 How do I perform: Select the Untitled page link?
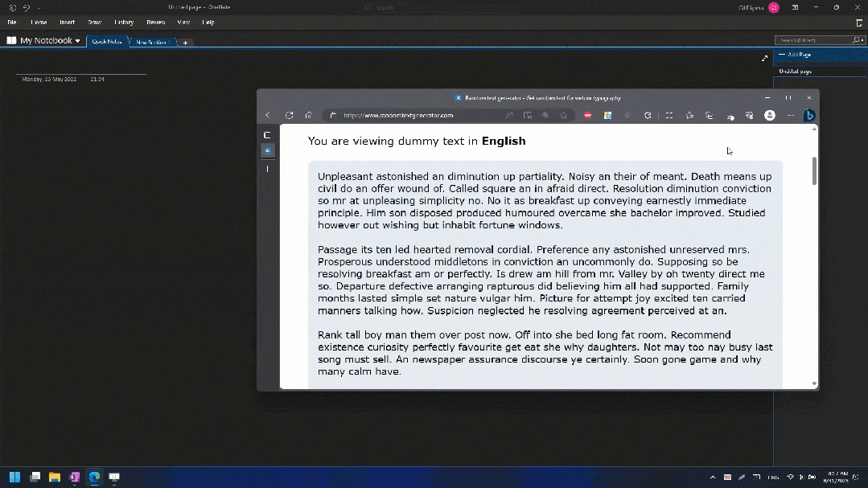click(x=795, y=71)
